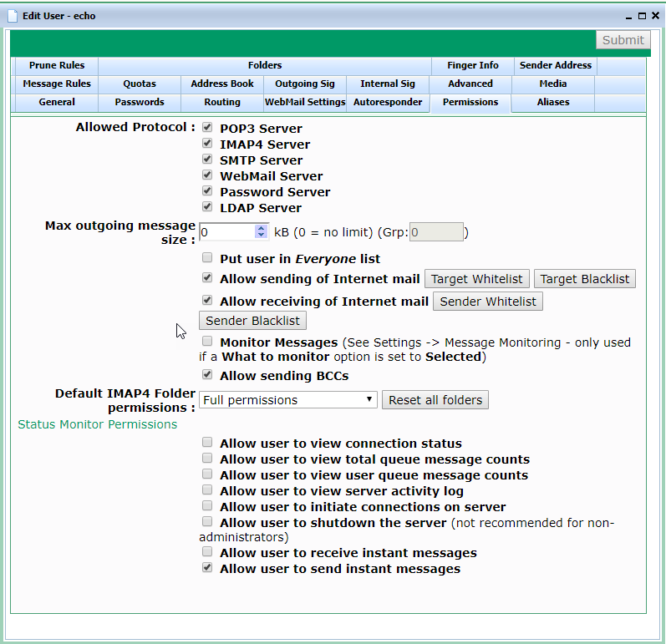Open the Target Whitelist
Image resolution: width=666 pixels, height=644 pixels.
pos(477,279)
